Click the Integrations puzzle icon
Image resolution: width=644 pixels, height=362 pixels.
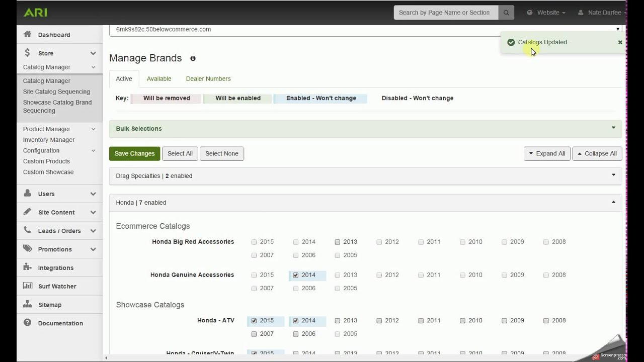point(27,267)
